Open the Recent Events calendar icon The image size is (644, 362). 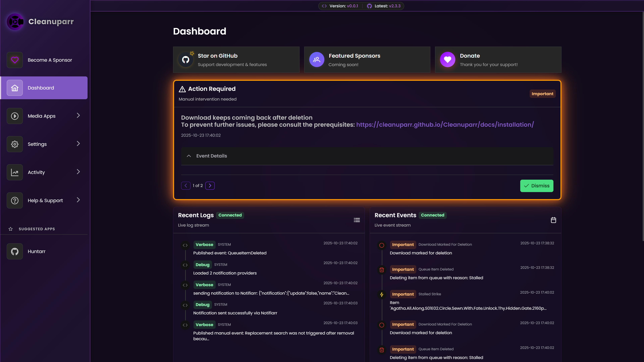pyautogui.click(x=553, y=220)
